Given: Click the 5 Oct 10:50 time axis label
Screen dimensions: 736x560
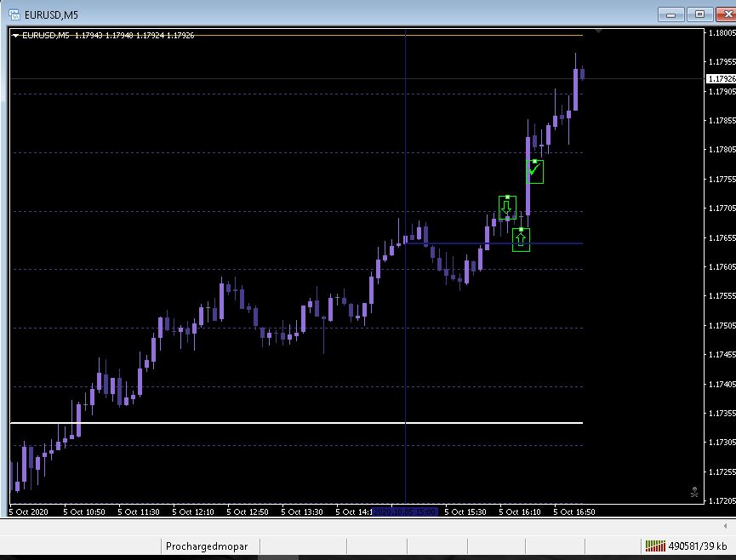Looking at the screenshot, I should [84, 511].
